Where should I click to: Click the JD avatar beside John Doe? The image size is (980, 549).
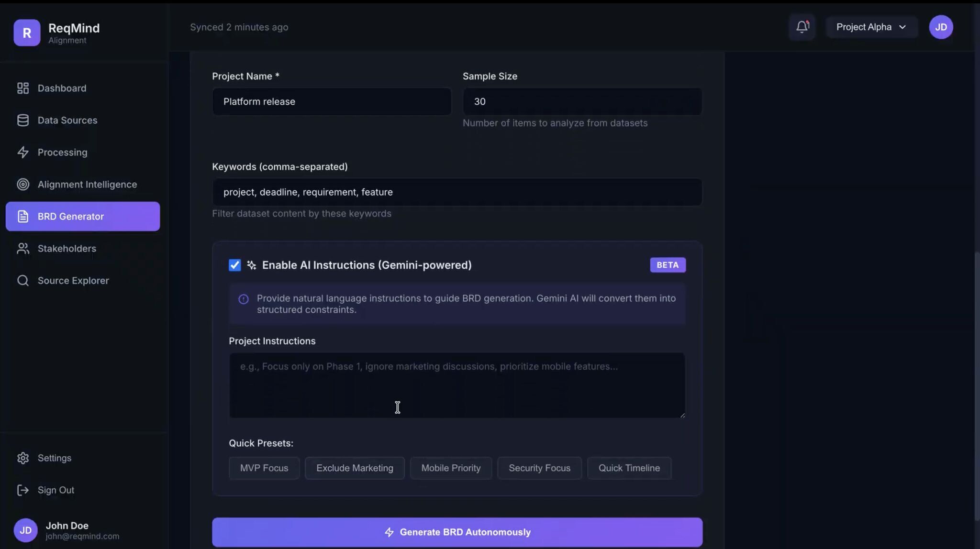[x=25, y=530]
